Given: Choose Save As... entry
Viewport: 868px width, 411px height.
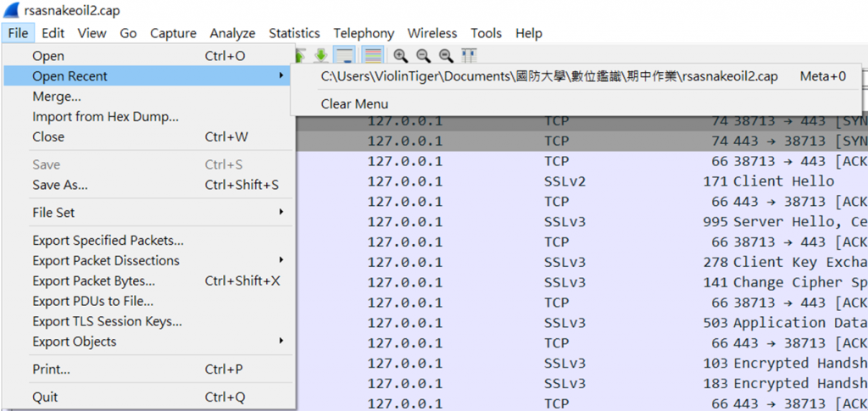Looking at the screenshot, I should (147, 185).
